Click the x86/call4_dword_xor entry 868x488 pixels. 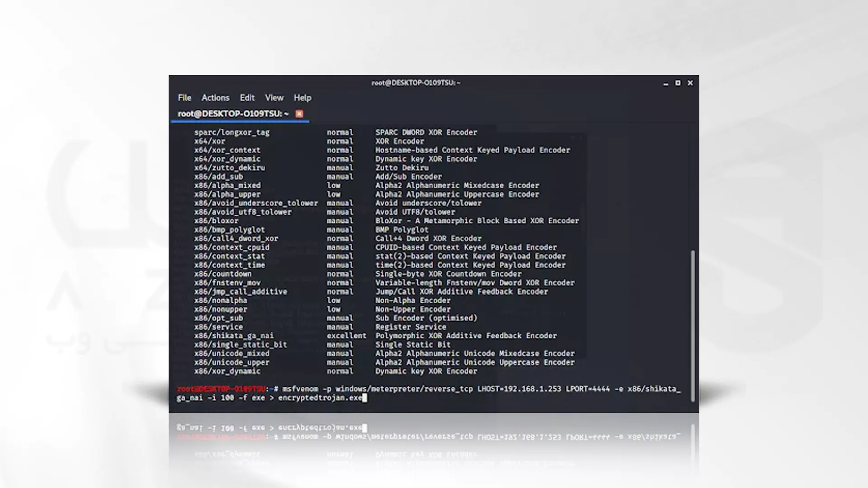[236, 239]
